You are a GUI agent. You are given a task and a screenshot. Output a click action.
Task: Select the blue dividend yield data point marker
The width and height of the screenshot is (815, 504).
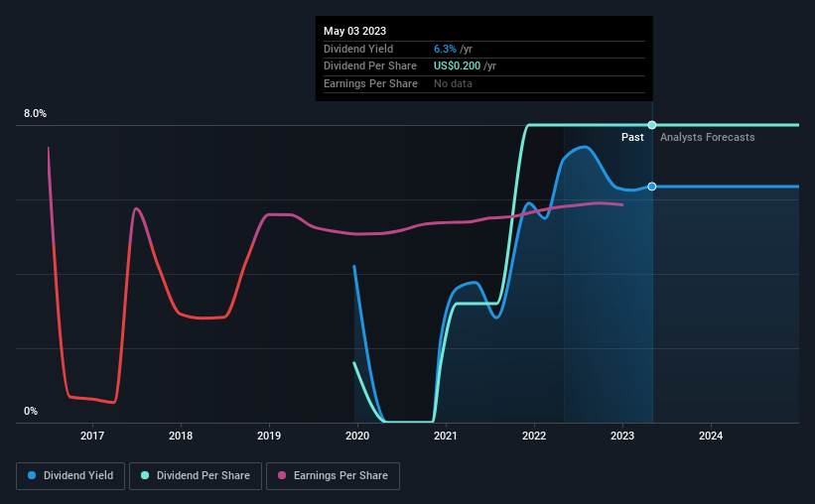point(652,187)
